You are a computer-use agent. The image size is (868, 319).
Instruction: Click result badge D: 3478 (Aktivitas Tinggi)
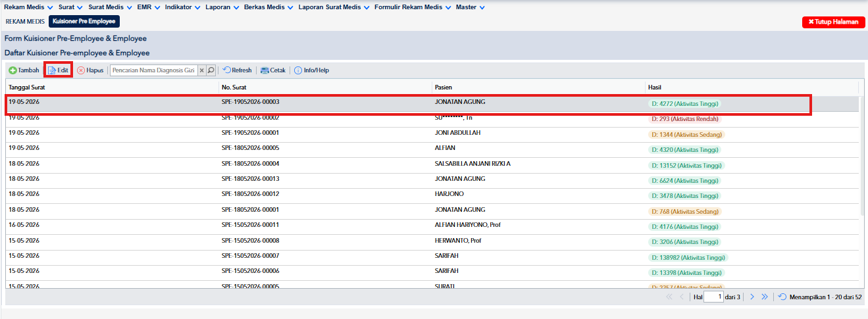(684, 196)
